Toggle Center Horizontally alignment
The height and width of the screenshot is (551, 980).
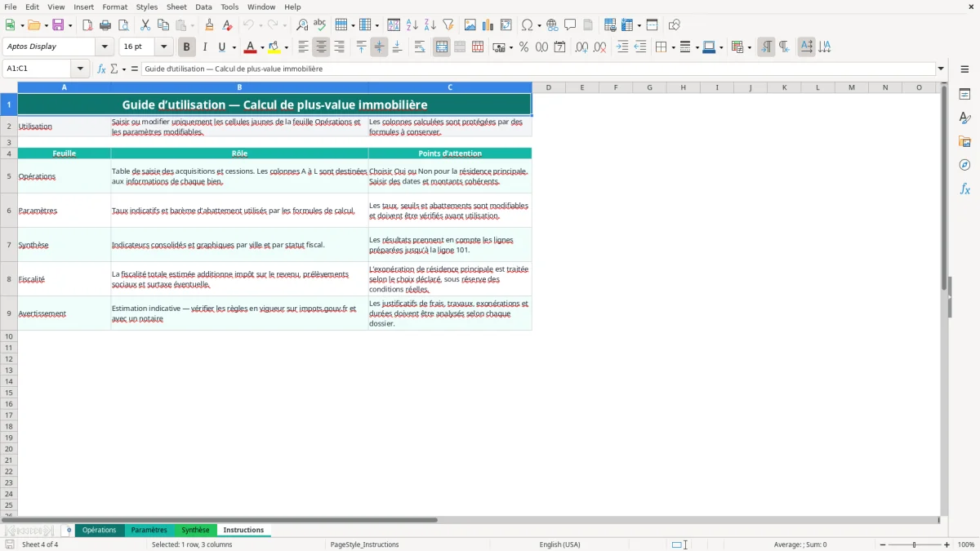tap(321, 47)
